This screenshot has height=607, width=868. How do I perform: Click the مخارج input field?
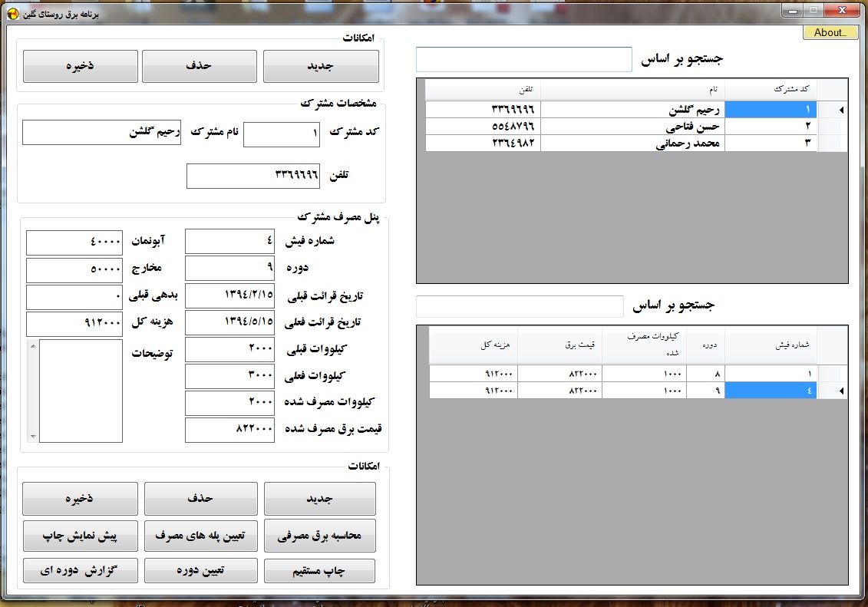74,270
